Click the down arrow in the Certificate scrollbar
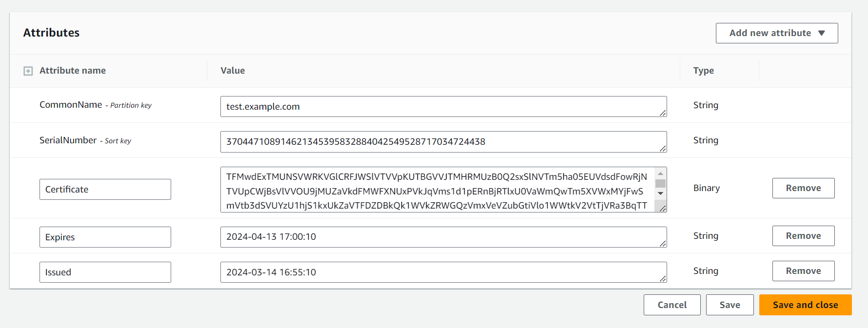The image size is (868, 328). click(x=661, y=194)
